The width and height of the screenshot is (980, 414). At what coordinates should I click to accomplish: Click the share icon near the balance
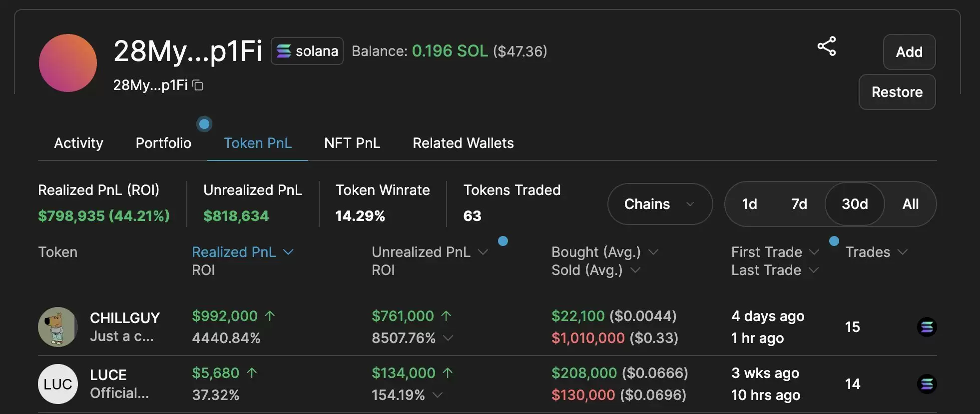pyautogui.click(x=827, y=46)
